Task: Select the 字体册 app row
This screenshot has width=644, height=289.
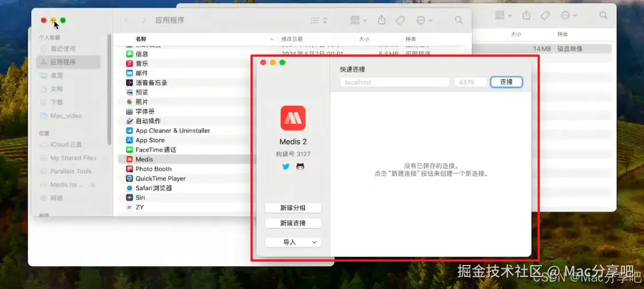Action: (184, 111)
